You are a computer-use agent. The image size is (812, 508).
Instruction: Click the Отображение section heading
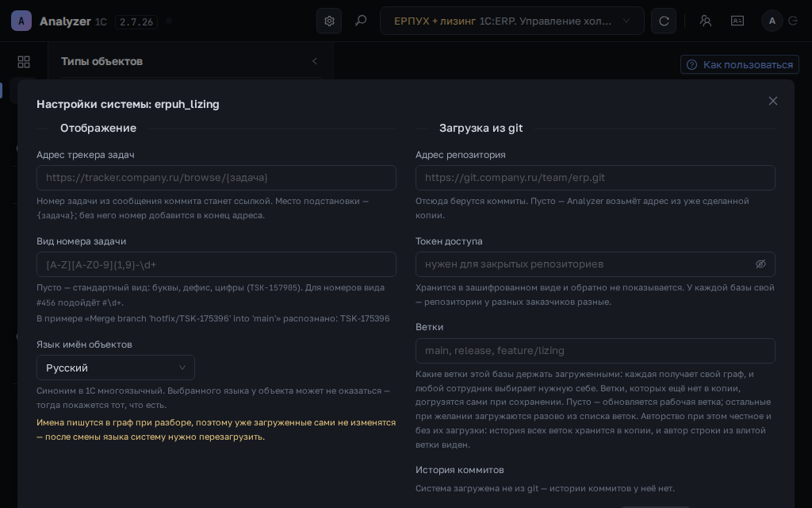click(x=98, y=128)
